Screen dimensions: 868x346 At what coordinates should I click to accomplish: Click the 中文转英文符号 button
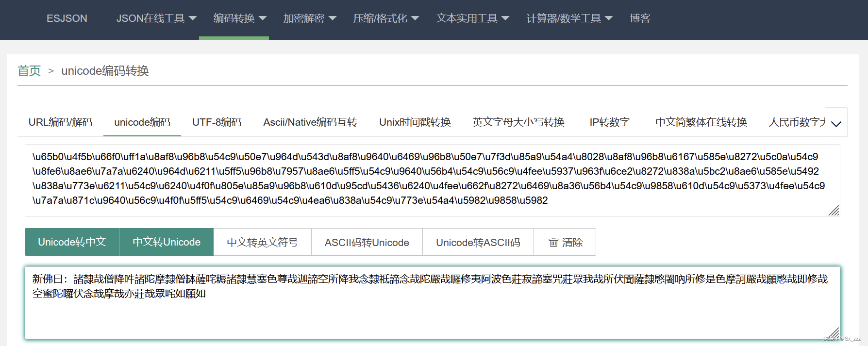pos(262,242)
